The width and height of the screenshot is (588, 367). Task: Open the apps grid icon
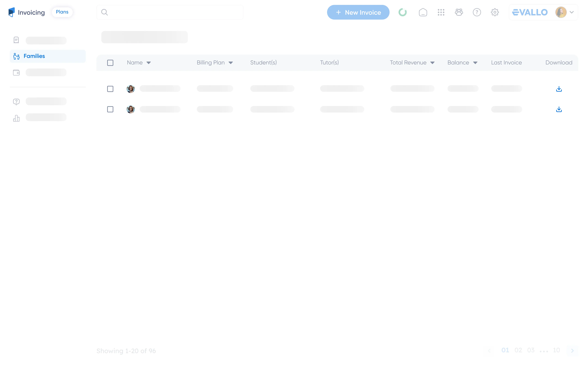click(x=441, y=12)
